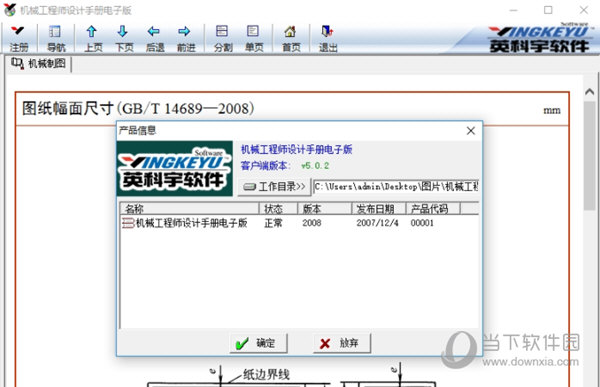Viewport: 600px width, 387px height.
Task: Click the 退出 exit icon
Action: (328, 38)
